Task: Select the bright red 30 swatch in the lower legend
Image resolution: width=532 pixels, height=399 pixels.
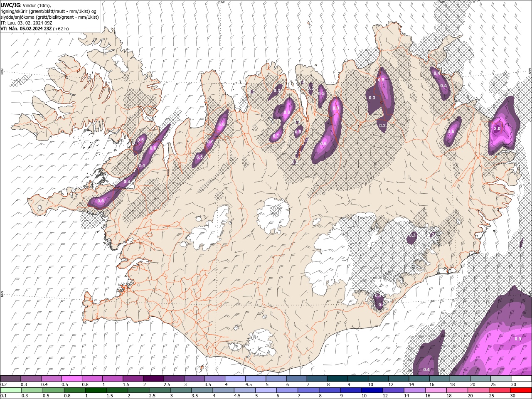Action: click(521, 390)
